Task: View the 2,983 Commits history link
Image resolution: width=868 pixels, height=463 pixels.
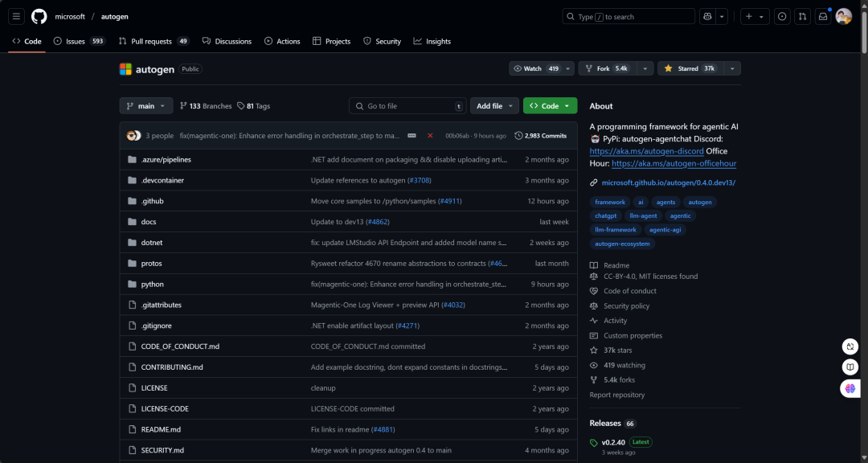Action: pyautogui.click(x=540, y=136)
